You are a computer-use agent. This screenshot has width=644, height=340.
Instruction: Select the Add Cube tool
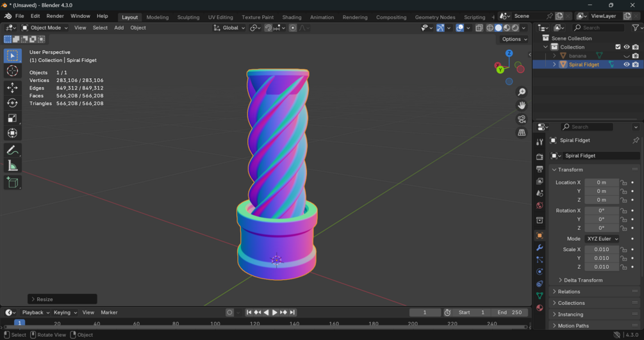click(x=12, y=182)
